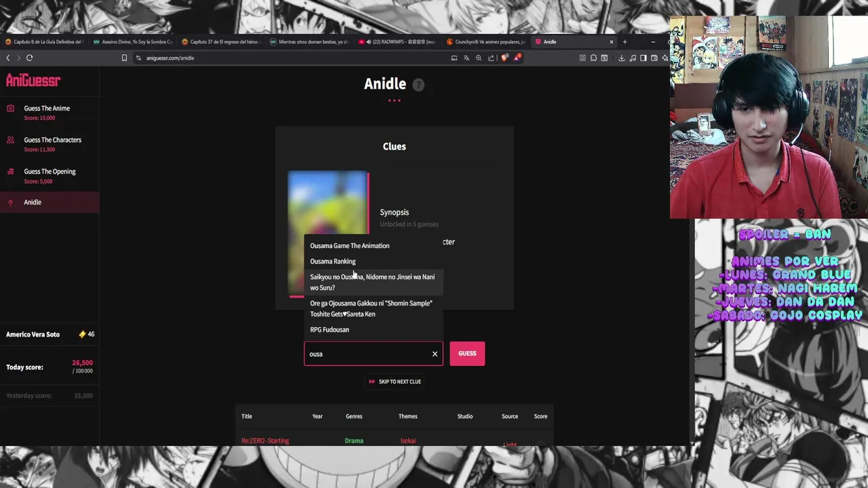Select suggestion RPG Fudousan
The height and width of the screenshot is (488, 868).
tap(374, 330)
